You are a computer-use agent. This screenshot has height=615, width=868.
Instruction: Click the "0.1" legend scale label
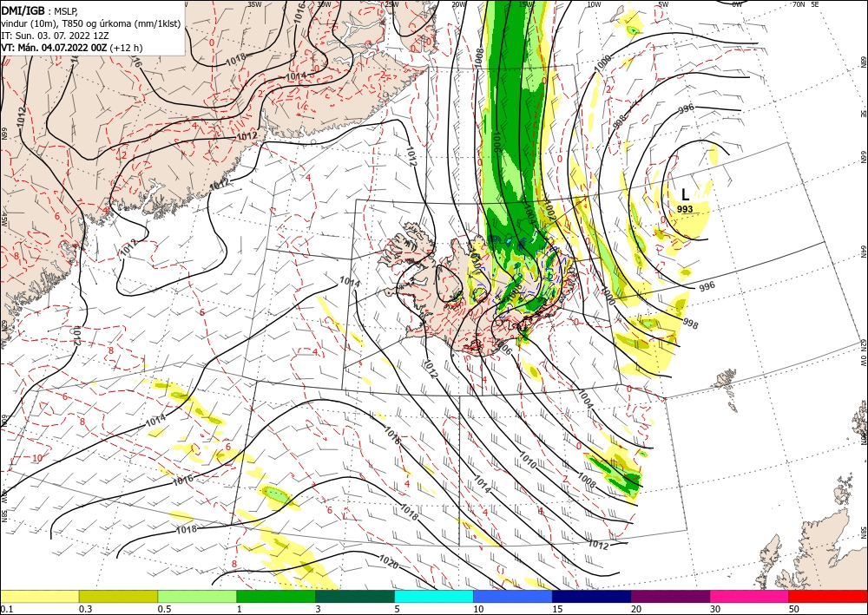click(6, 609)
